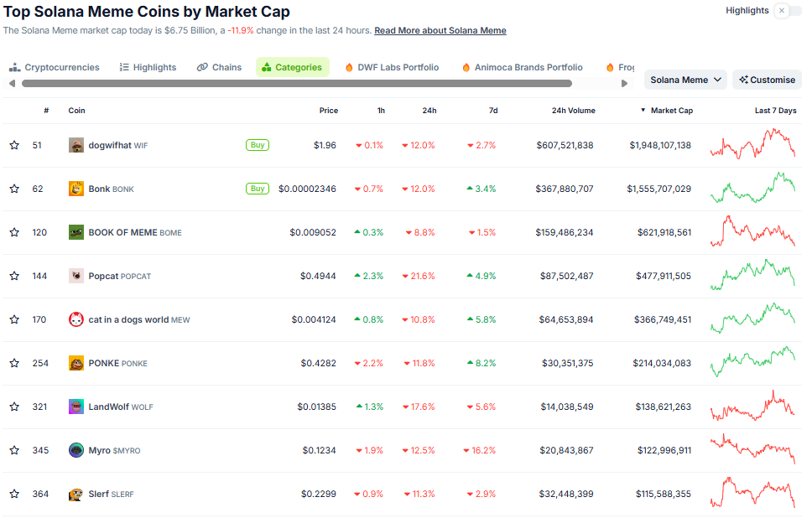The image size is (812, 518).
Task: Click the dogwifhat coin icon
Action: point(75,145)
